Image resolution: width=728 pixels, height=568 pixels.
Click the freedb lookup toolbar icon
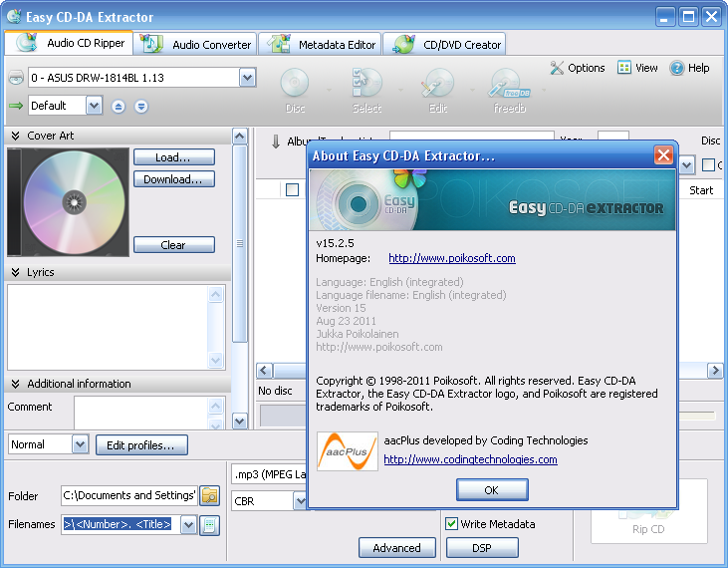pos(509,84)
